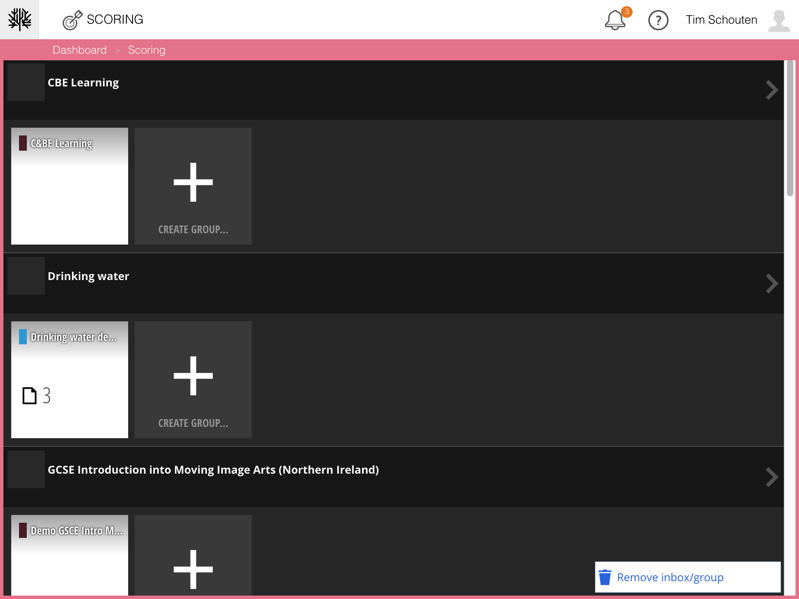Viewport: 799px width, 599px height.
Task: Click plus icon to create CBE Learning group
Action: pyautogui.click(x=193, y=183)
